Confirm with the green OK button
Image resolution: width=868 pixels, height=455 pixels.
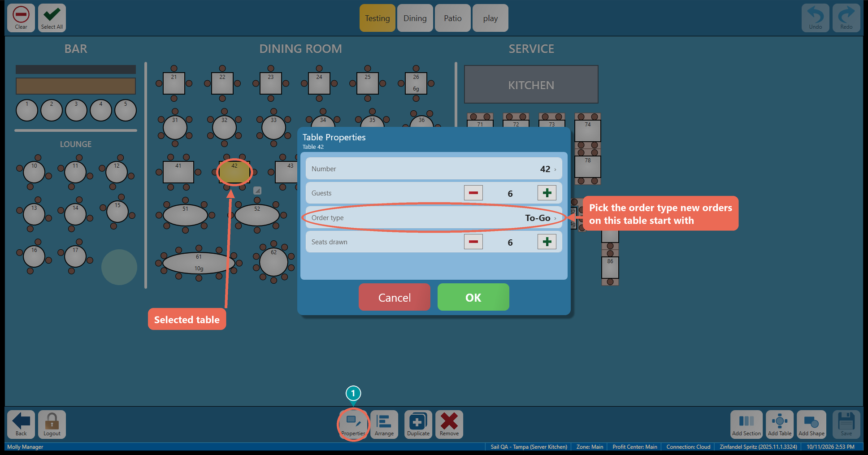tap(473, 297)
